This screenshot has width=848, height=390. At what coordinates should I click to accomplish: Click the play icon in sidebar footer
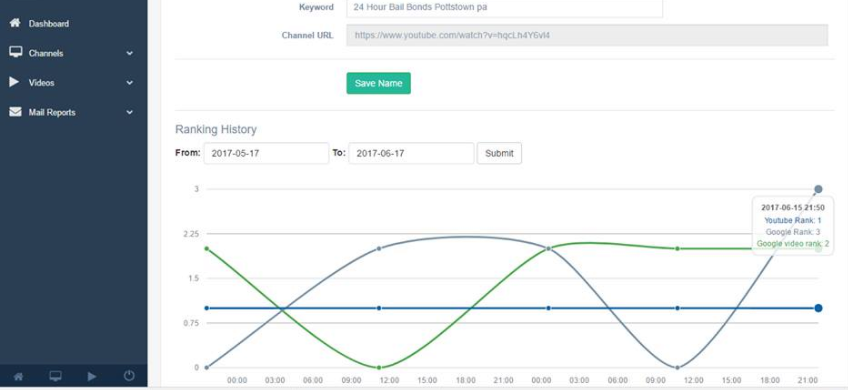[x=92, y=376]
